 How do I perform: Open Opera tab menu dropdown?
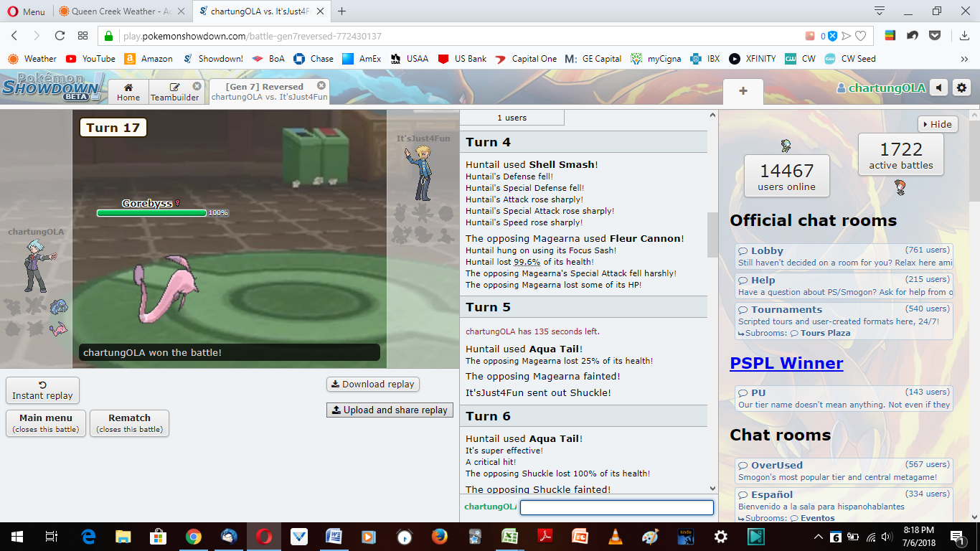click(880, 11)
